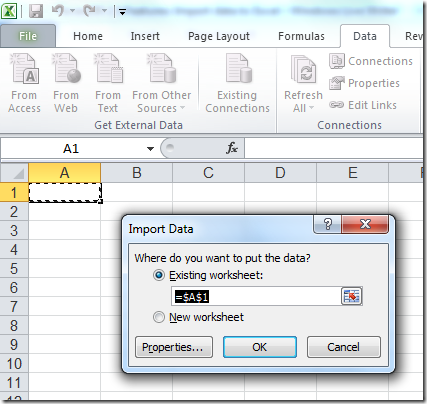Click the Edit Links icon
The width and height of the screenshot is (427, 404).
click(336, 105)
